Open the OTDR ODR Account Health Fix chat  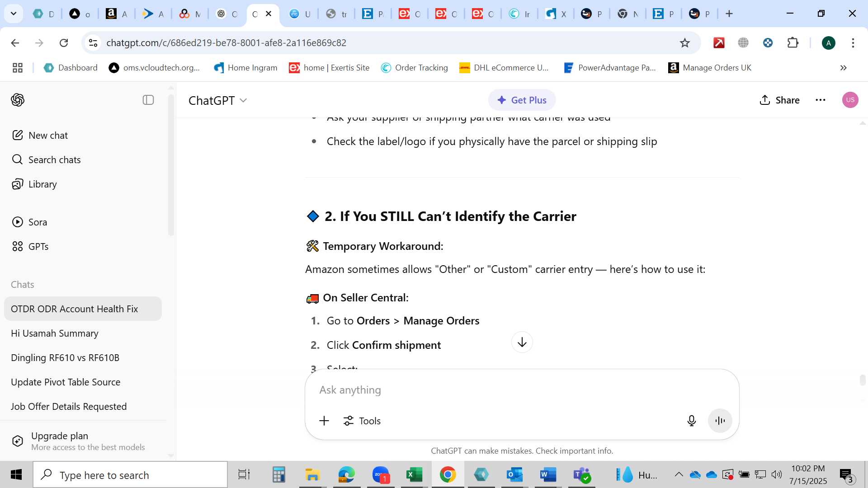click(x=83, y=309)
